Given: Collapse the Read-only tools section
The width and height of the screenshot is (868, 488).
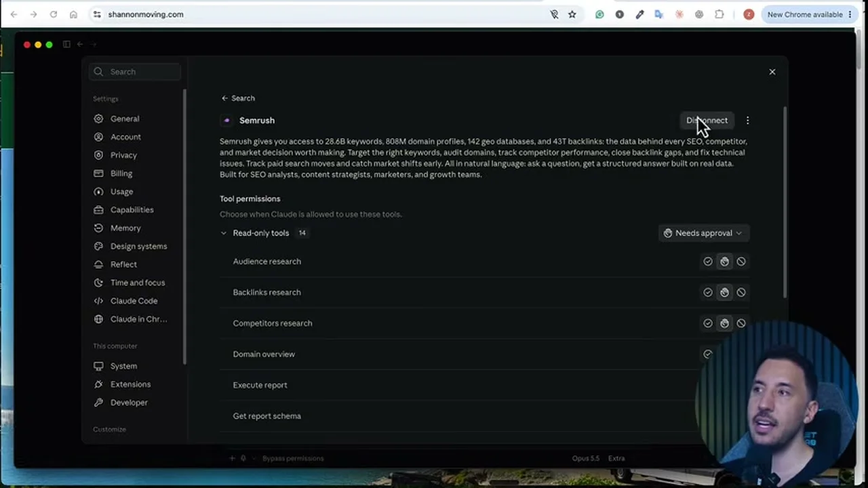Looking at the screenshot, I should pyautogui.click(x=224, y=233).
